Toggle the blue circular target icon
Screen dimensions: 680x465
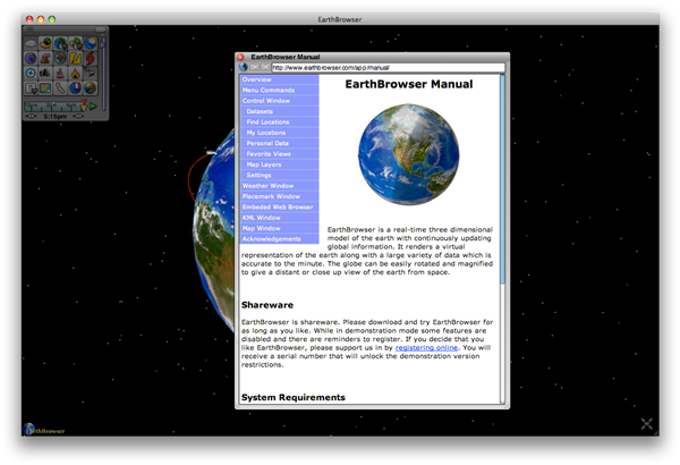click(x=30, y=73)
